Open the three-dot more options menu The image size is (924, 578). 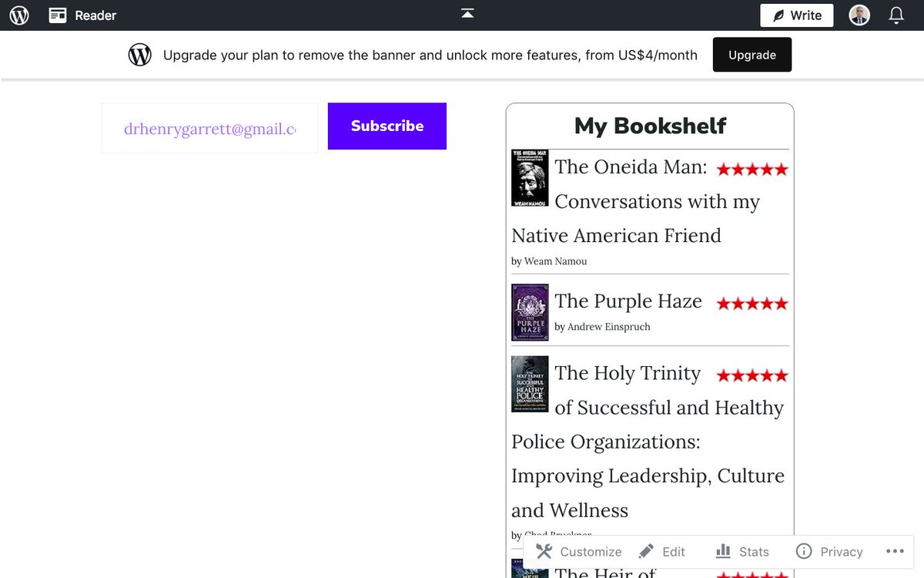point(895,551)
